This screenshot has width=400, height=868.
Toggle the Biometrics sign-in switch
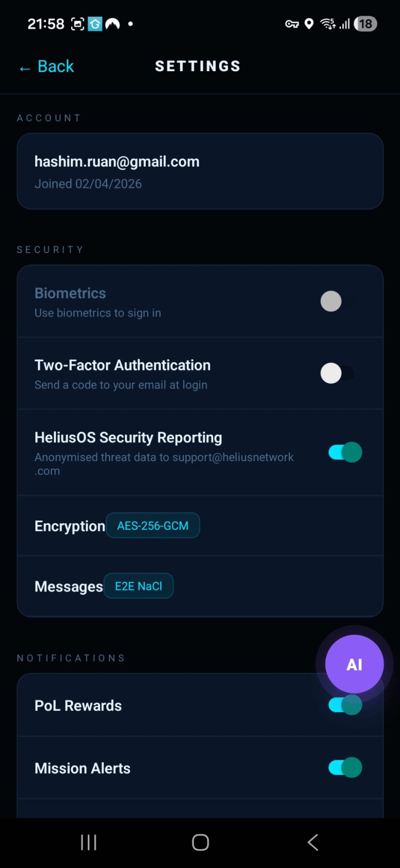pyautogui.click(x=337, y=301)
